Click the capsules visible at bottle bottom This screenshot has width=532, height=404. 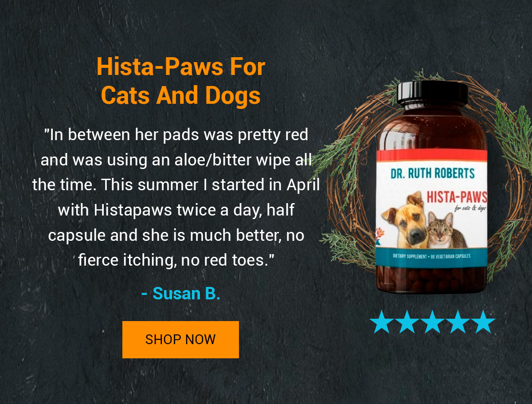431,279
